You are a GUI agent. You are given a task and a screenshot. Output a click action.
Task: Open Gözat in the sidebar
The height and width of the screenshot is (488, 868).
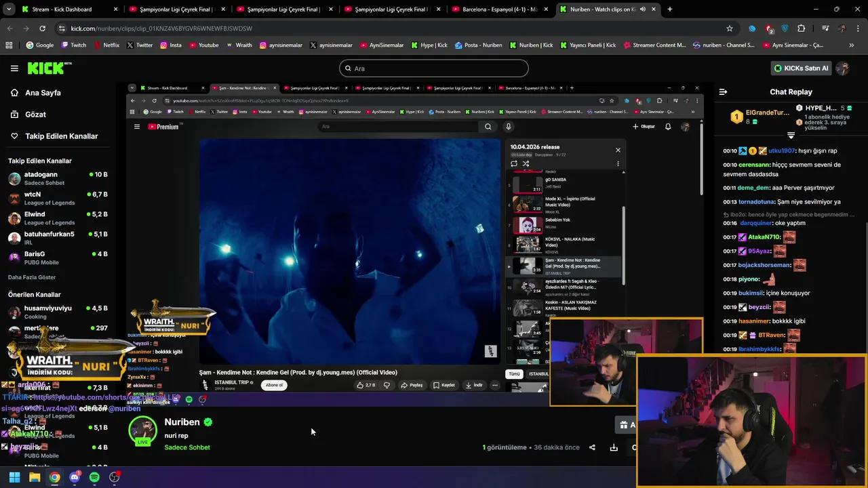pyautogui.click(x=35, y=115)
